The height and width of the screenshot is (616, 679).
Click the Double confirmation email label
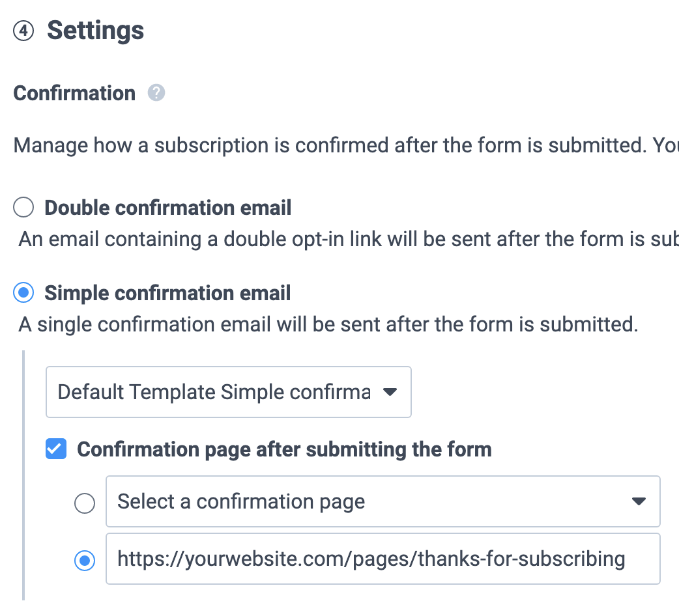(168, 208)
